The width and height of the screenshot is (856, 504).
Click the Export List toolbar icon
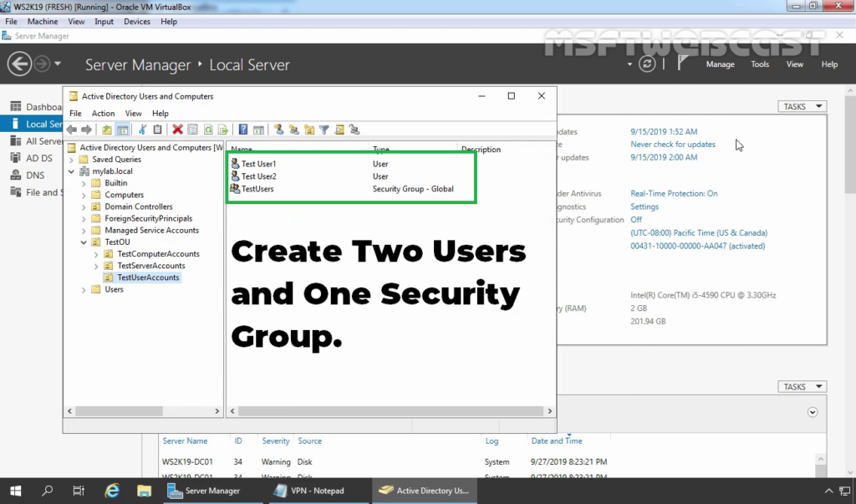223,130
